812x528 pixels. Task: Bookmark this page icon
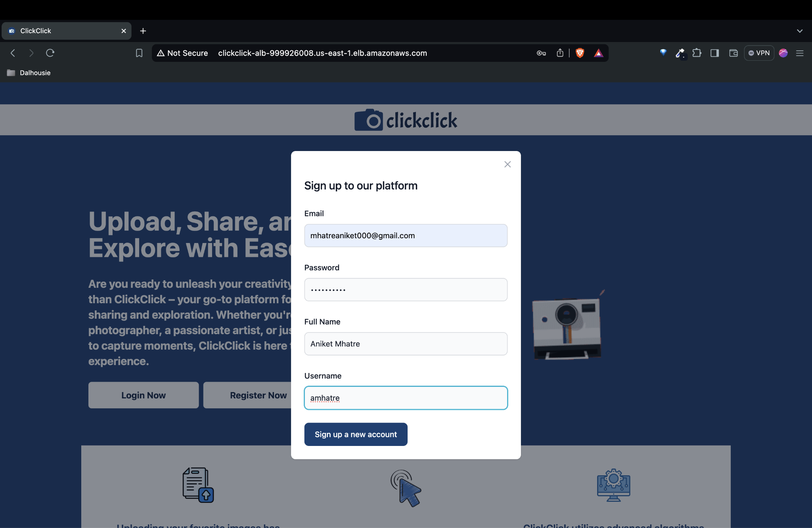(139, 53)
